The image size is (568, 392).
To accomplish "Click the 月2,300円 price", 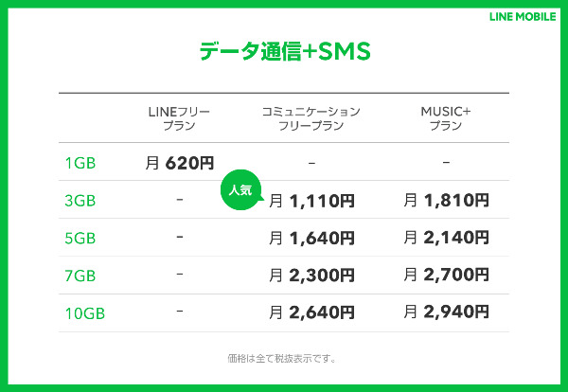I will 311,276.
